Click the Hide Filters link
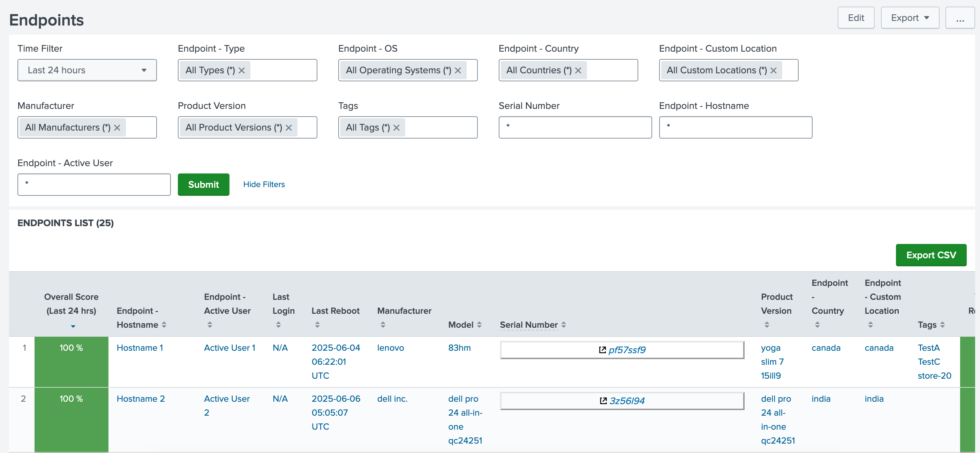The height and width of the screenshot is (453, 980). click(x=264, y=184)
